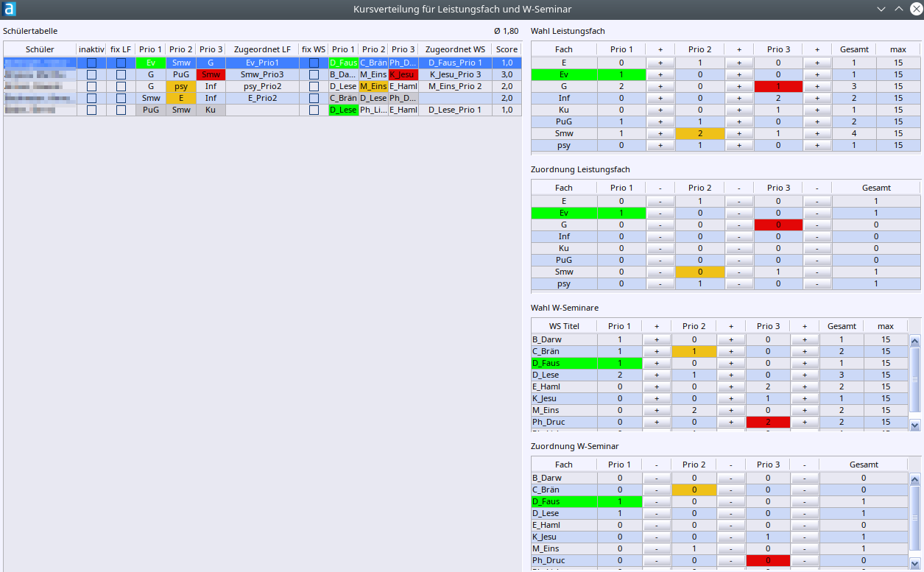The width and height of the screenshot is (924, 572).
Task: Click the application icon in the title bar
Action: pyautogui.click(x=10, y=10)
